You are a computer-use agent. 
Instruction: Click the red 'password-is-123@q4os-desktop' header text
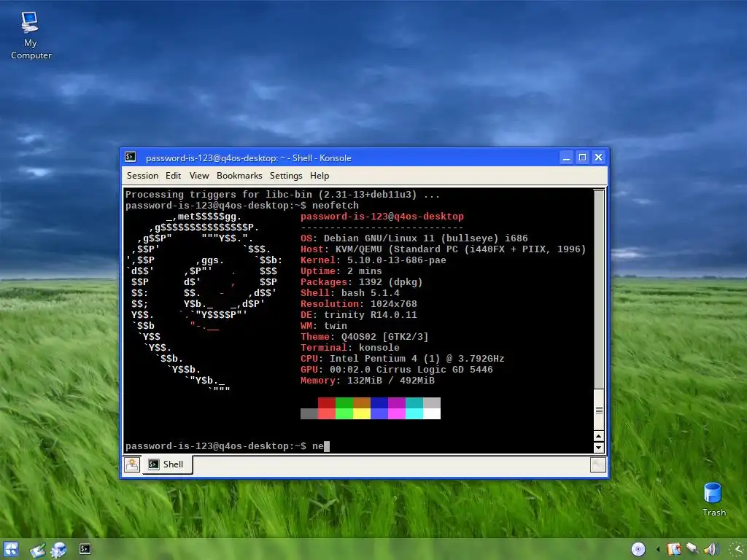[x=382, y=216]
